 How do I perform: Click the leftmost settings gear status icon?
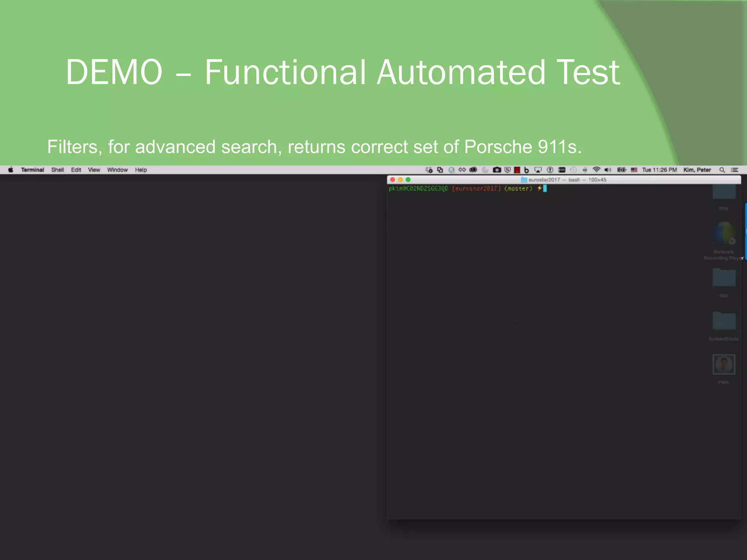[429, 170]
